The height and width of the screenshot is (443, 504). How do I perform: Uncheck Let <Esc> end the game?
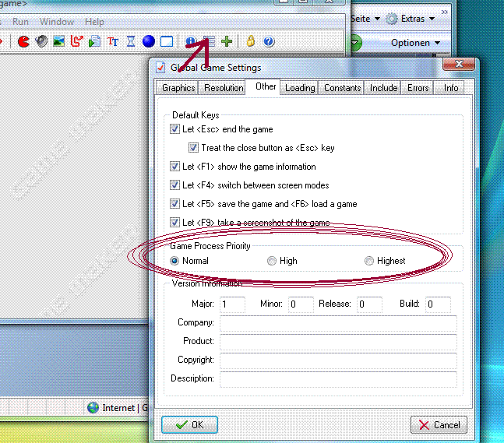point(175,129)
